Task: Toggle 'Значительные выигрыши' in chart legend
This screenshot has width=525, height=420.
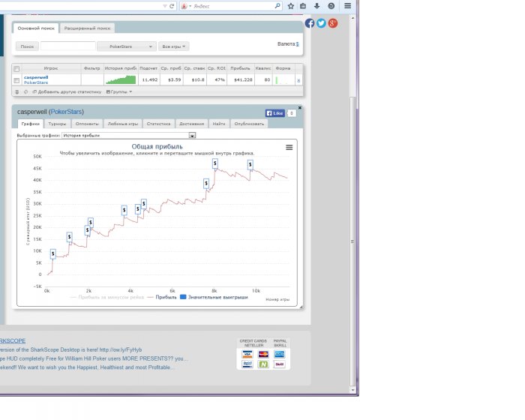Action: click(214, 297)
